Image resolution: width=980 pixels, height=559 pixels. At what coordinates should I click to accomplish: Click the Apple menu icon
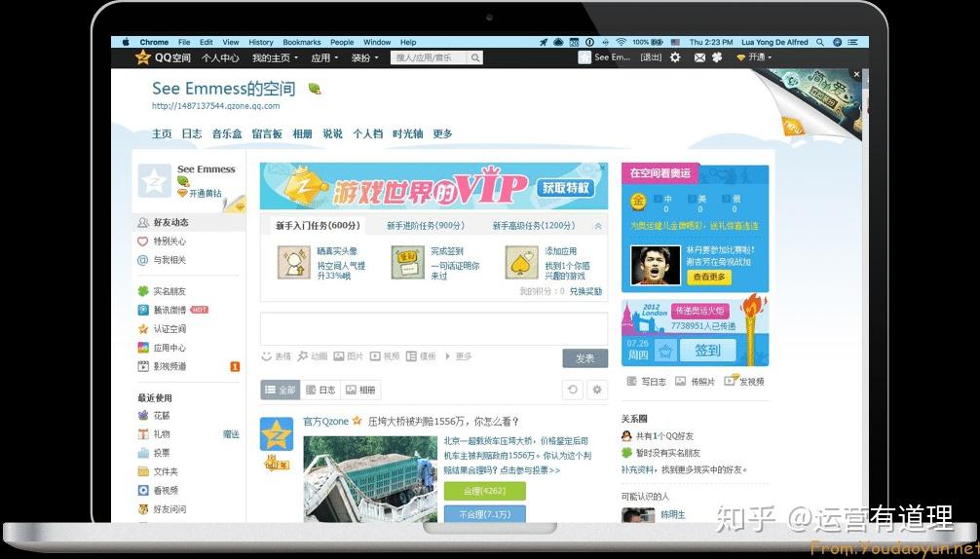point(125,42)
